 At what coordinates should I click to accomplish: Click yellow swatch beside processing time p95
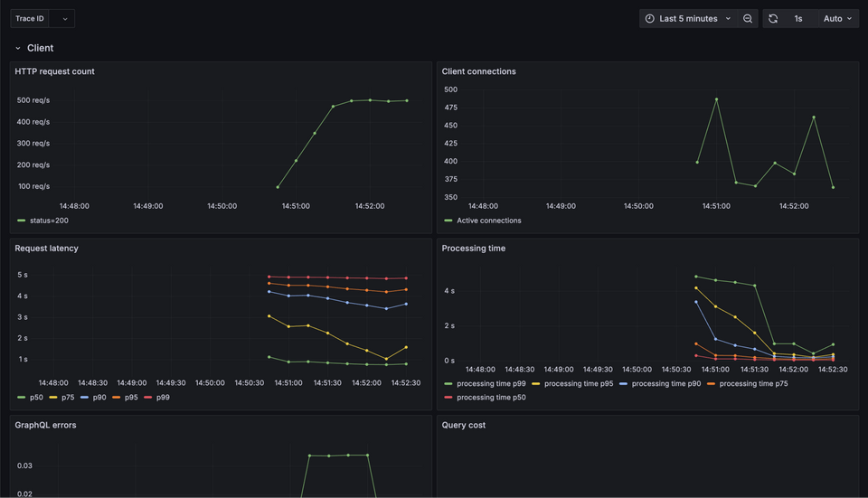(535, 383)
